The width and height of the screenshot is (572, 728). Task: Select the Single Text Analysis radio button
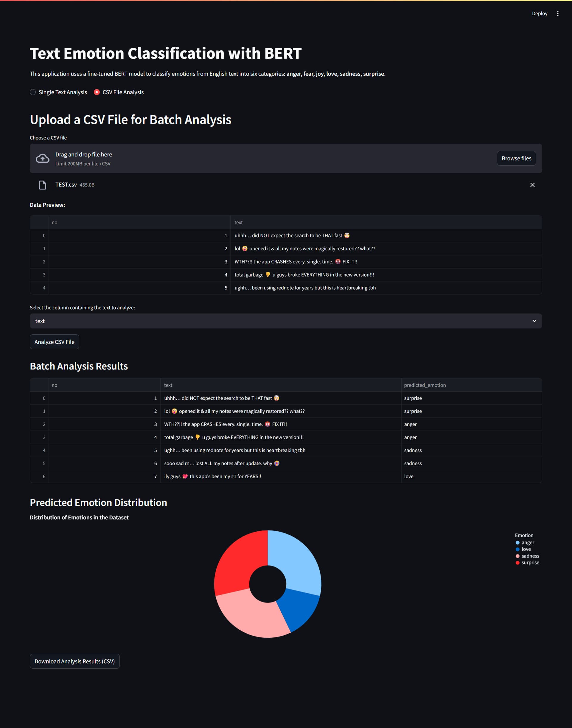coord(32,92)
